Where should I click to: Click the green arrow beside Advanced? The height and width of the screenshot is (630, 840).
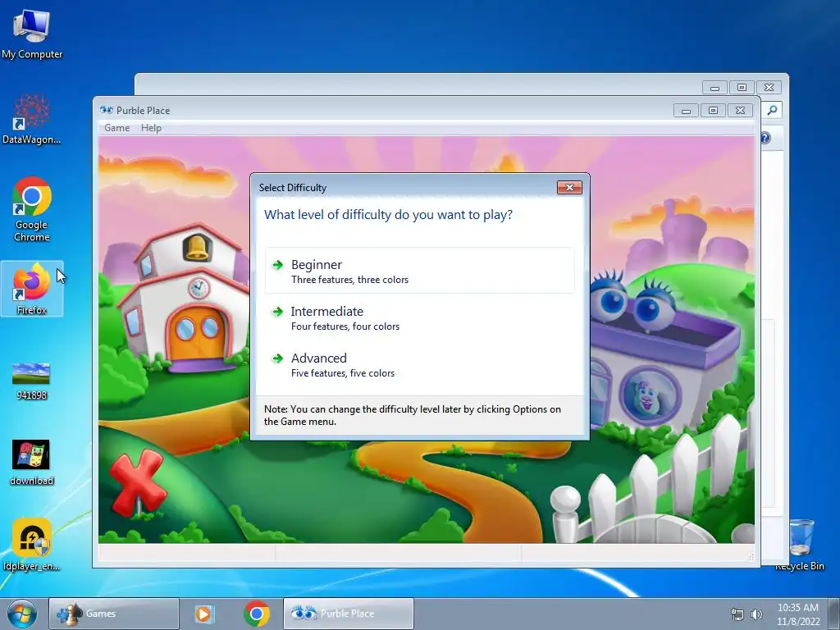click(277, 358)
